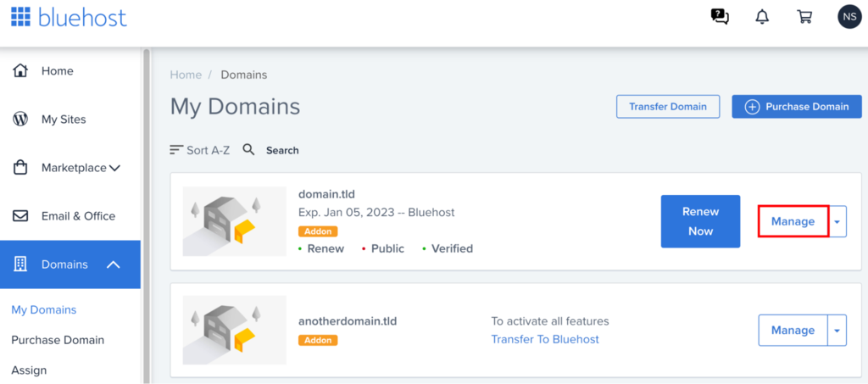The width and height of the screenshot is (868, 384).
Task: Click the Transfer Domain button
Action: [x=667, y=107]
